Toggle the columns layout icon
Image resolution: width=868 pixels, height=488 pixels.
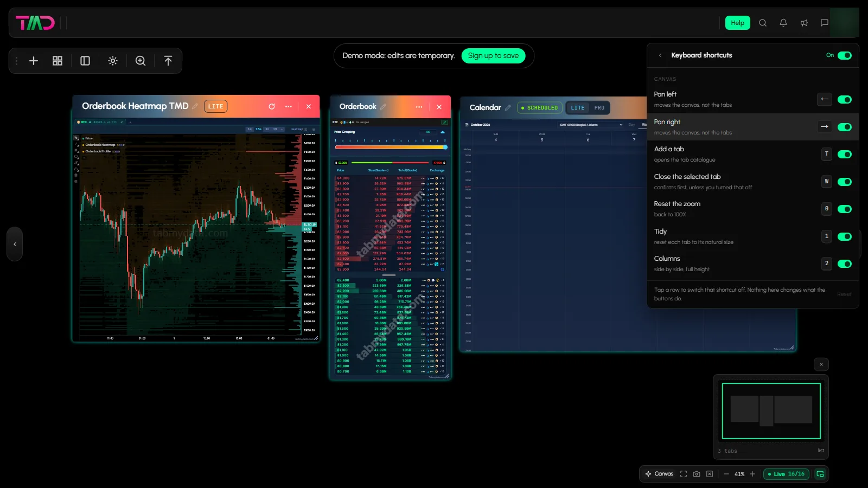pos(85,61)
